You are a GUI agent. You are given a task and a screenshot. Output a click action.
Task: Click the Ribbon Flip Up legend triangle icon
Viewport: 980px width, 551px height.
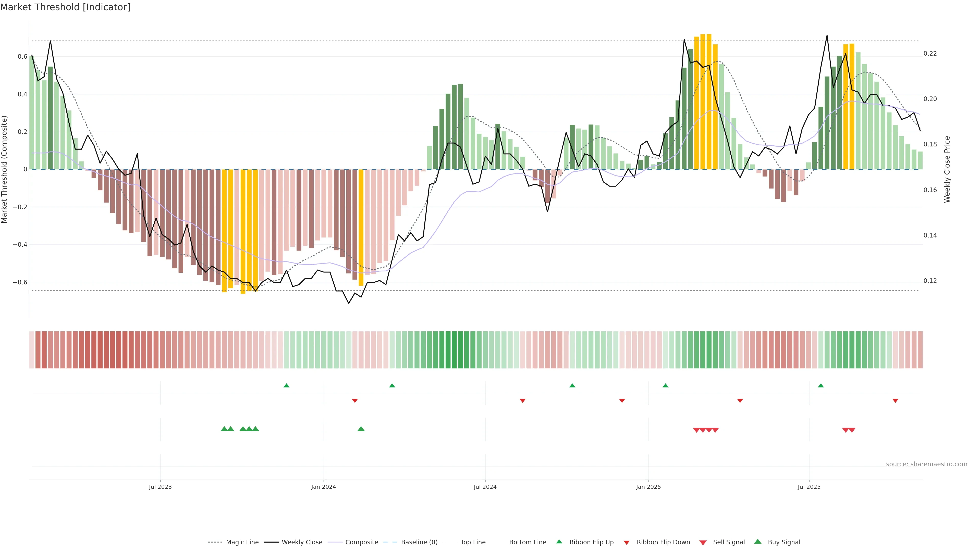(x=559, y=542)
